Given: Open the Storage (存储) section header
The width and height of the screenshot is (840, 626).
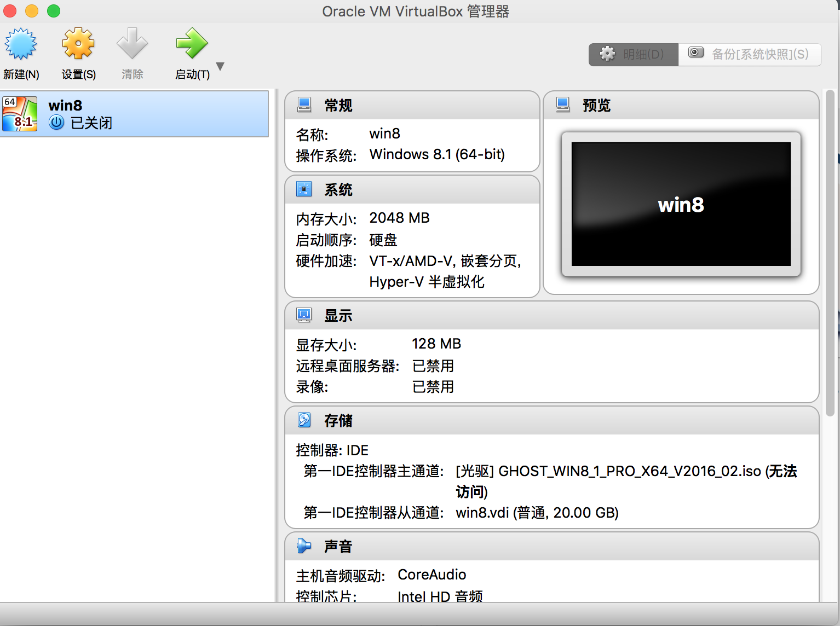Looking at the screenshot, I should click(x=552, y=420).
